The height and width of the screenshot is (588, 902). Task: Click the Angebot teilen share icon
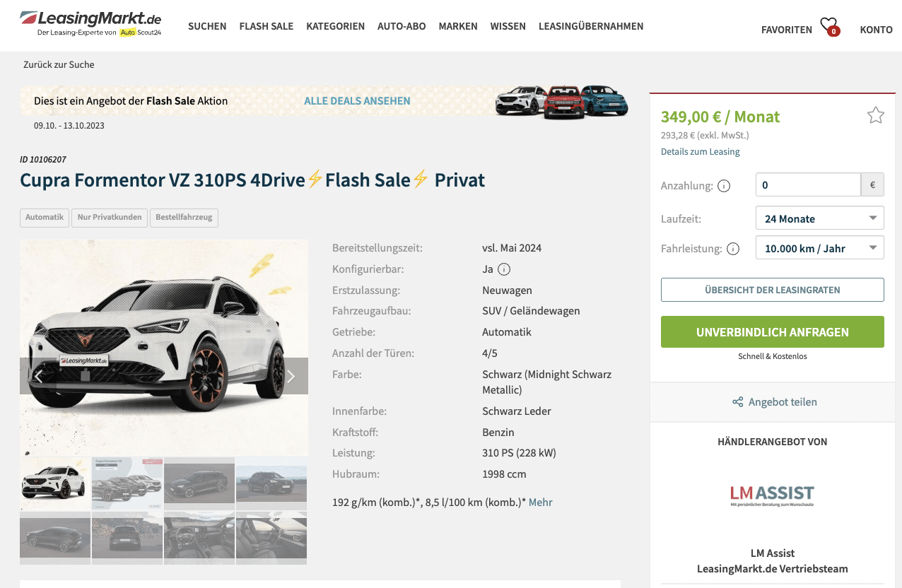point(737,402)
